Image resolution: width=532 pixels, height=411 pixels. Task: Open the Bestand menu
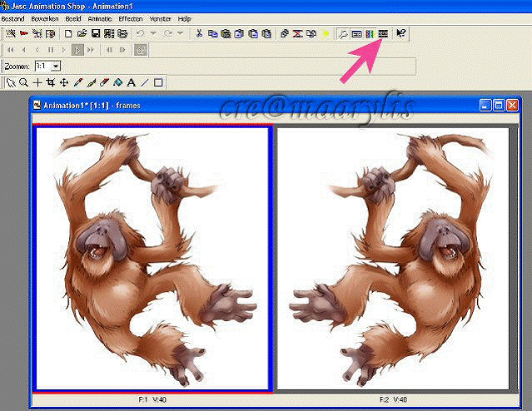coord(12,19)
